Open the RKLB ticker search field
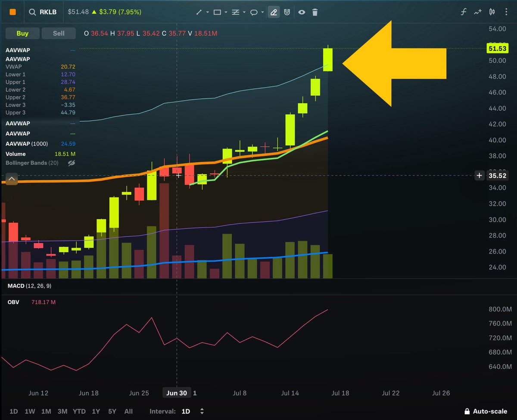 coord(43,12)
